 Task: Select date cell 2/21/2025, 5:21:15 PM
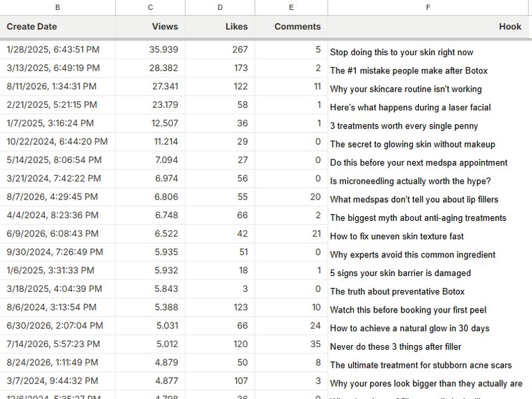pyautogui.click(x=57, y=104)
